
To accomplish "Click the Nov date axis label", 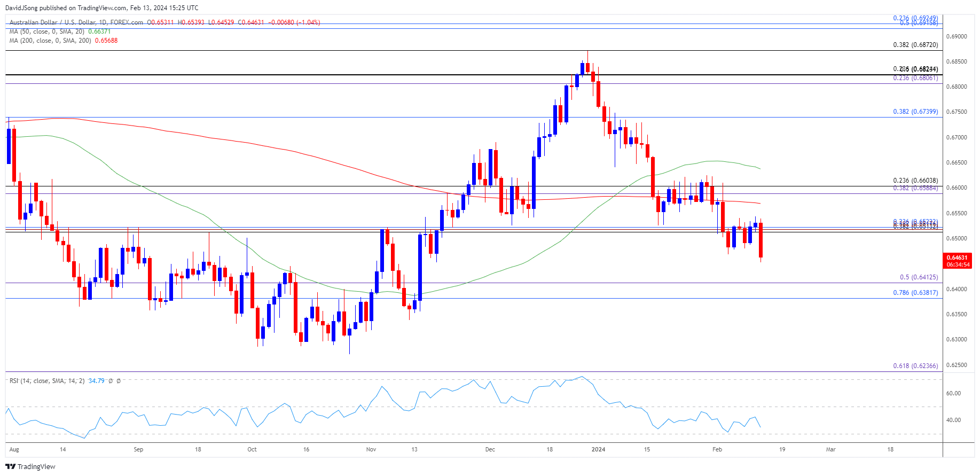I will click(x=371, y=449).
